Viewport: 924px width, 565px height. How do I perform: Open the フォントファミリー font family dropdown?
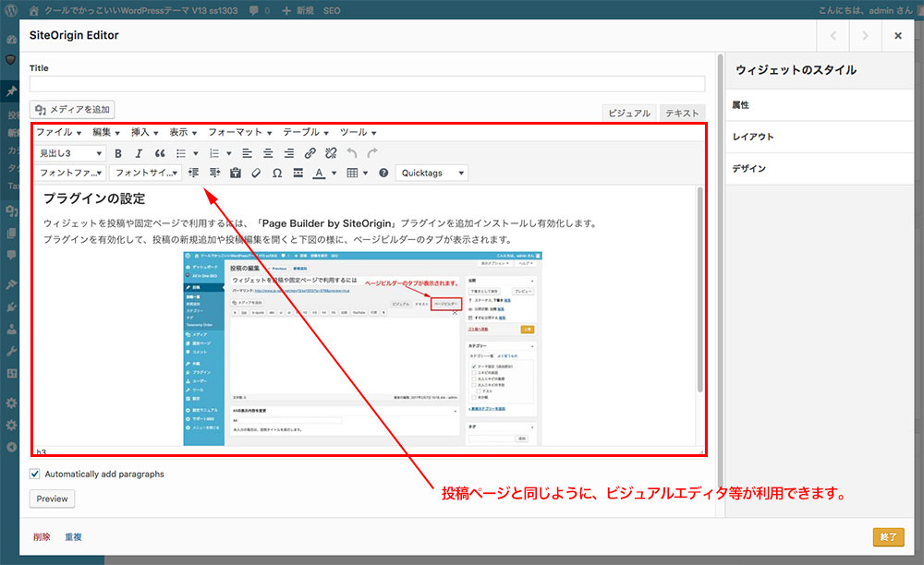coord(70,173)
